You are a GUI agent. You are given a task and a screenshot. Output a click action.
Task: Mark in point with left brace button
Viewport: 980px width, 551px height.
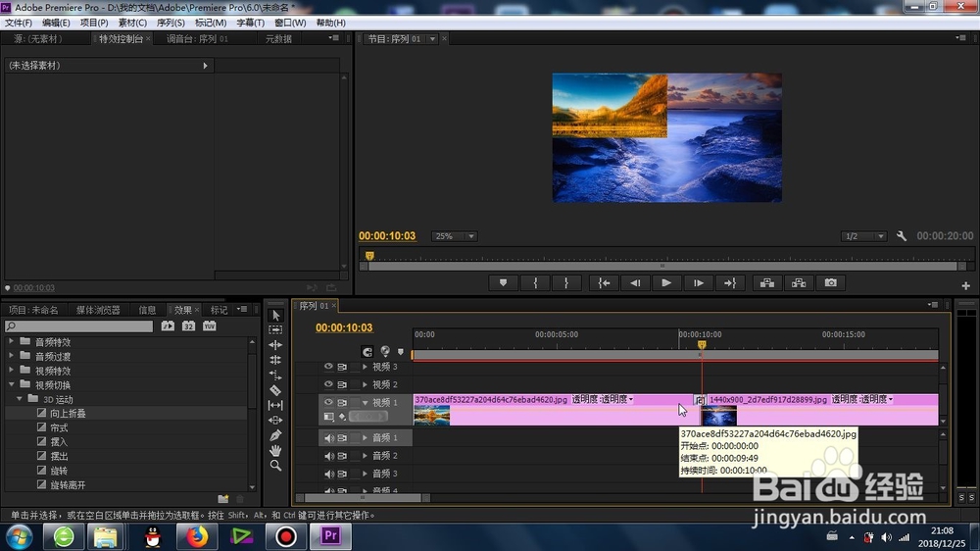pyautogui.click(x=535, y=282)
